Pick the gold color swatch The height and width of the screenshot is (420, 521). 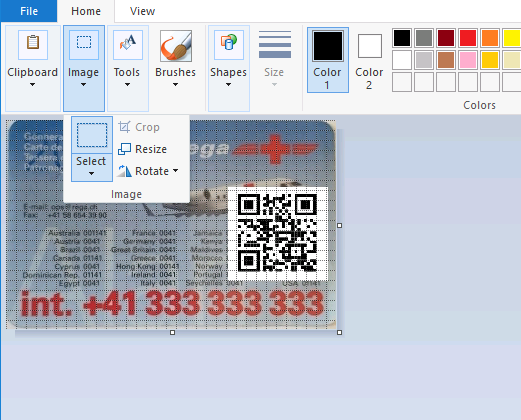490,60
